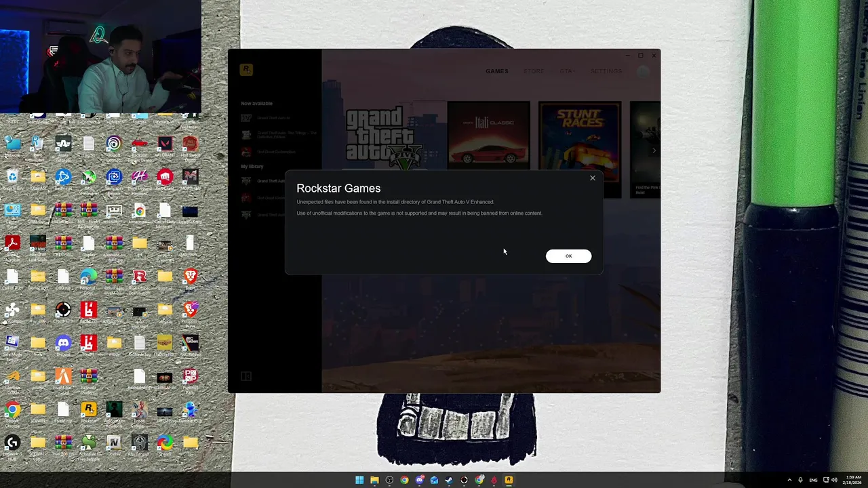
Task: Click the sidebar collapse icon in launcher
Action: click(x=246, y=376)
